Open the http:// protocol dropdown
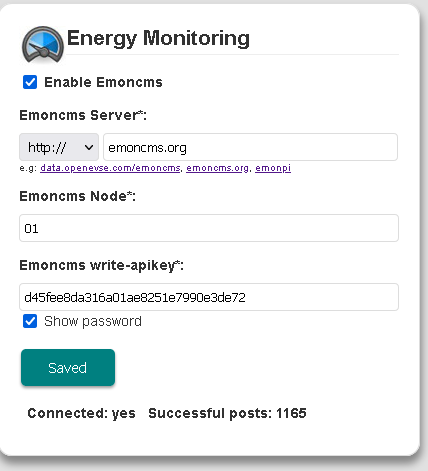 [x=59, y=147]
